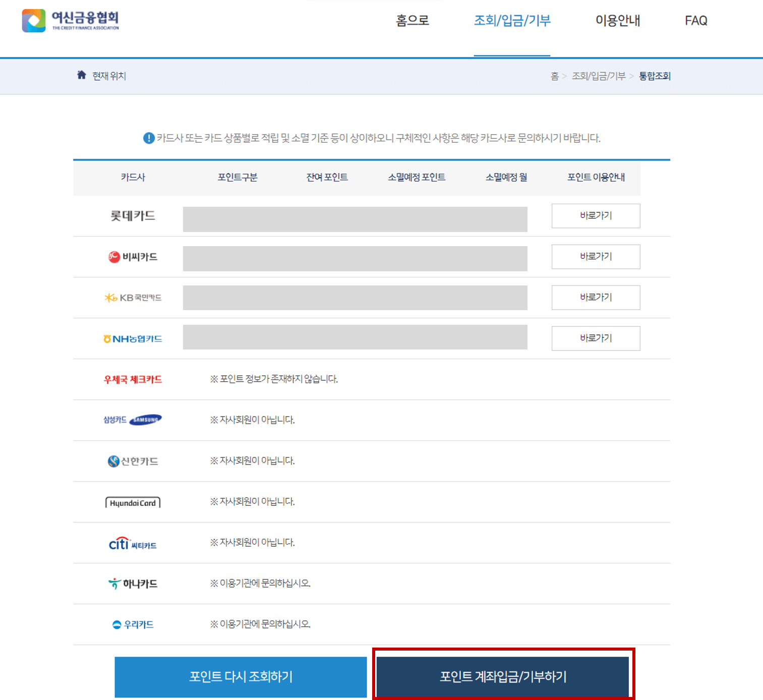Click the 통합조회 breadcrumb link
Screen dimensions: 763x700
point(654,76)
